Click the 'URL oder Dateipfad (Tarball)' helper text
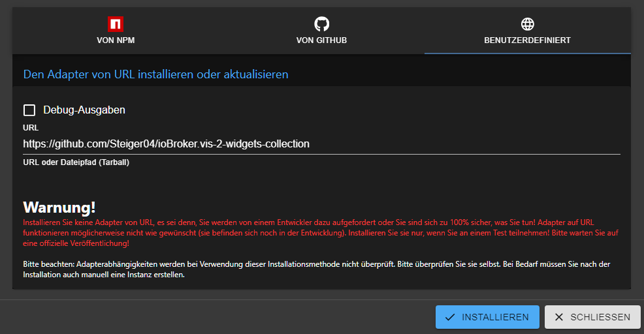 pos(76,162)
